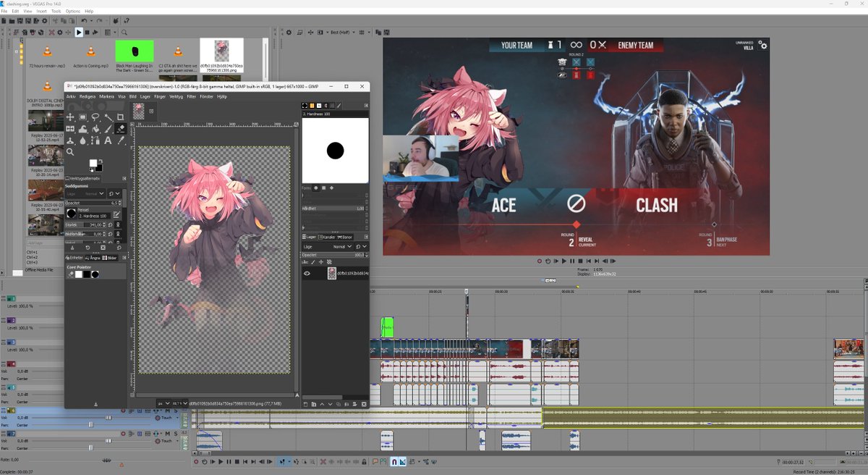Select the GIMP Move tool

[x=70, y=117]
